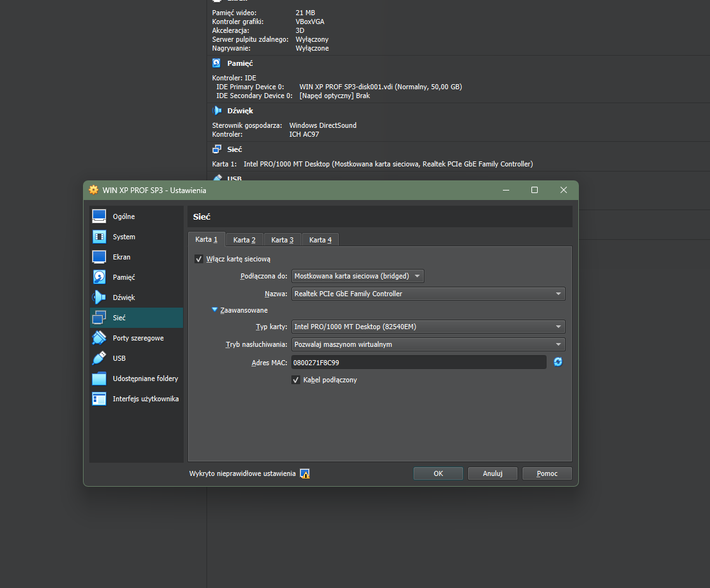The width and height of the screenshot is (710, 588).
Task: Click 'ICH AC97' controller value
Action: click(x=304, y=134)
